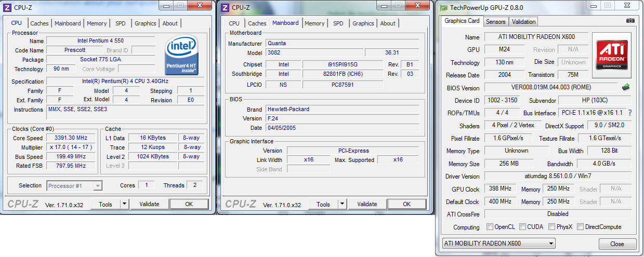Click the Hewlett-Packard BIOS brand field

click(343, 109)
